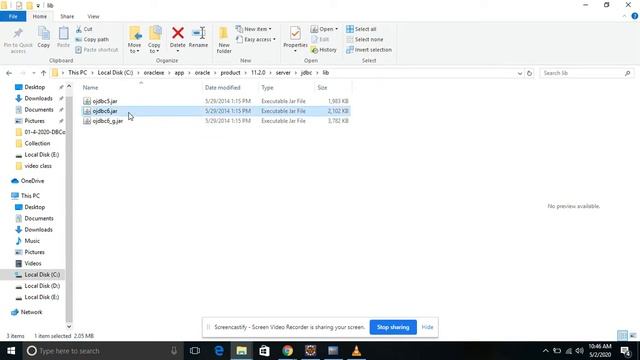Image resolution: width=640 pixels, height=360 pixels.
Task: Copy the selected file with ribbon Copy
Action: 44,37
